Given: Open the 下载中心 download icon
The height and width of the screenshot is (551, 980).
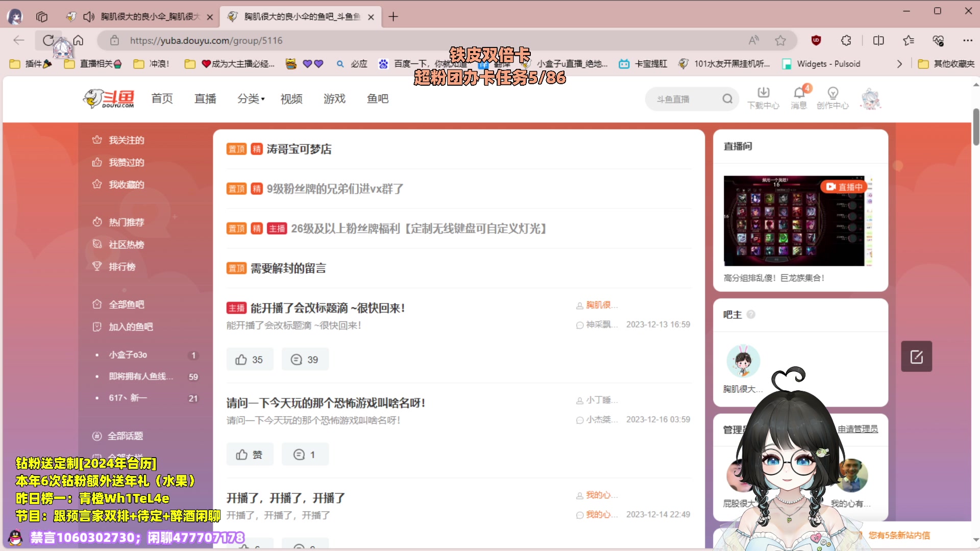Looking at the screenshot, I should coord(764,98).
